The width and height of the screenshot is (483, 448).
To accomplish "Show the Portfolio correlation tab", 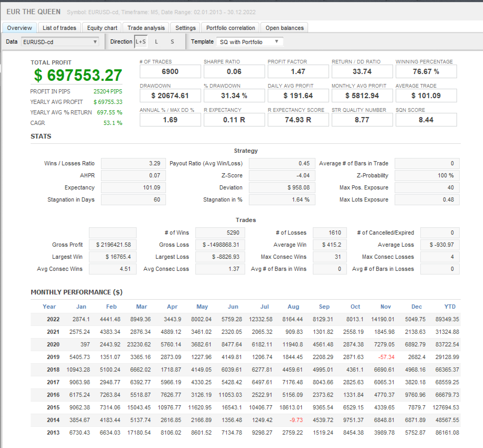I will 230,28.
